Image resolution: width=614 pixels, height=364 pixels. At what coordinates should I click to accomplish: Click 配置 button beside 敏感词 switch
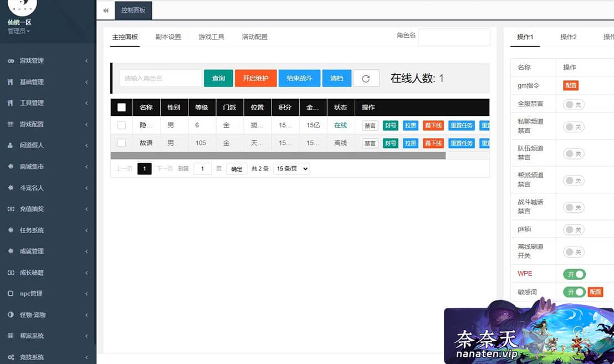pos(595,292)
